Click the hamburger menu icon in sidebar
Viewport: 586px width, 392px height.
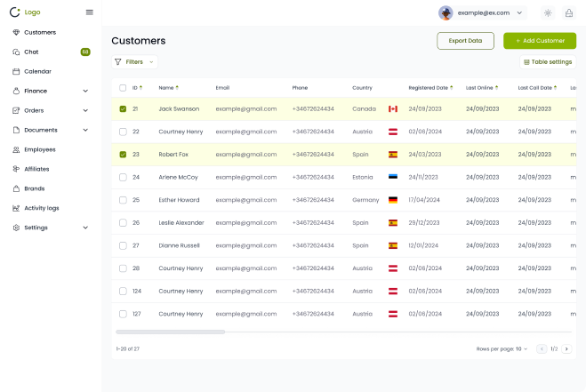click(x=89, y=12)
